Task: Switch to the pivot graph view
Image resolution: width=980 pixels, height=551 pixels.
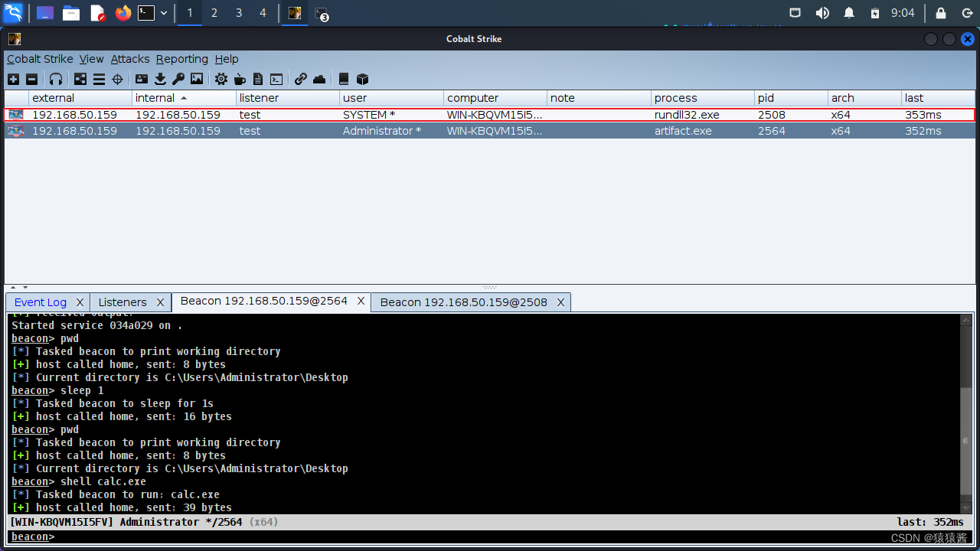Action: click(80, 79)
